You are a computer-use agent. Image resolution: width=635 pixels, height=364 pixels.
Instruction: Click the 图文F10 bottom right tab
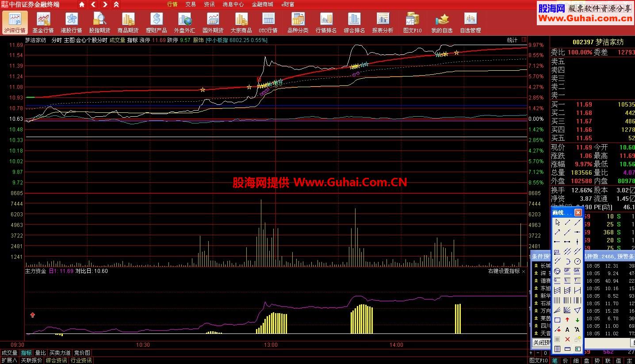[539, 360]
